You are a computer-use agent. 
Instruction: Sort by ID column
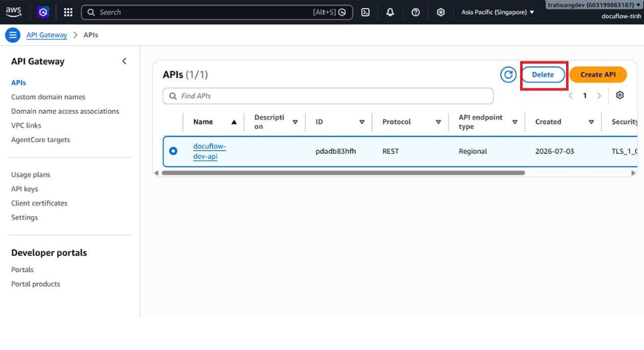coord(362,122)
